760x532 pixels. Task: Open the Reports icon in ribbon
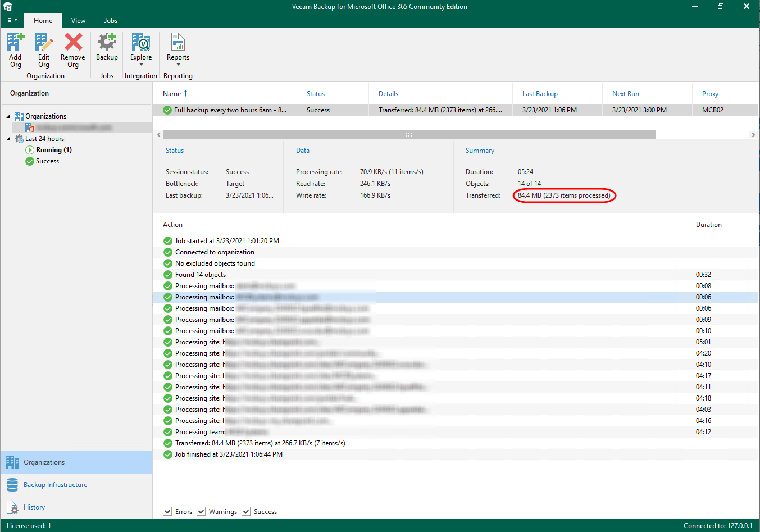[178, 42]
